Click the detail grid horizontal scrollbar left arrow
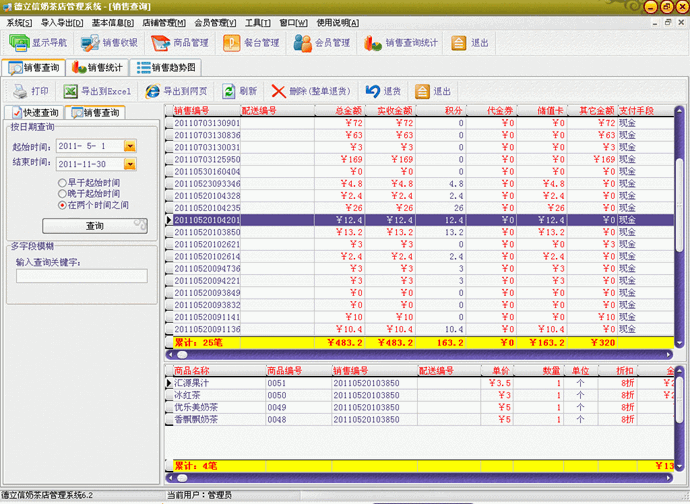The image size is (690, 504). click(x=170, y=478)
